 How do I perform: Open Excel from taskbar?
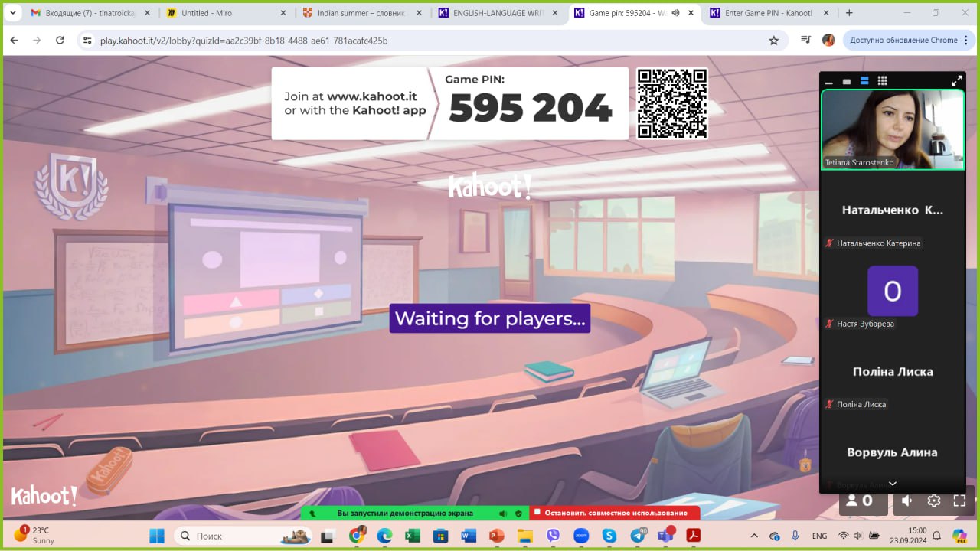pos(413,536)
